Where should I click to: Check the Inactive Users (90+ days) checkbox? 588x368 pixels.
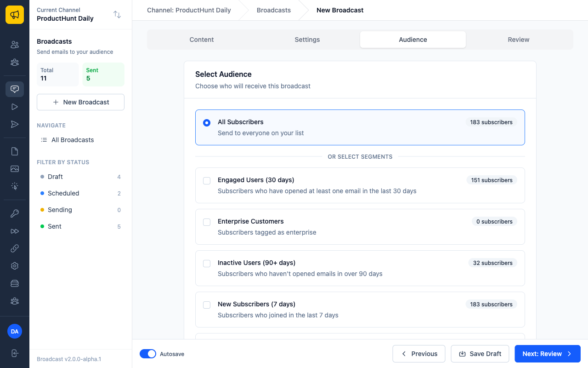pyautogui.click(x=207, y=264)
